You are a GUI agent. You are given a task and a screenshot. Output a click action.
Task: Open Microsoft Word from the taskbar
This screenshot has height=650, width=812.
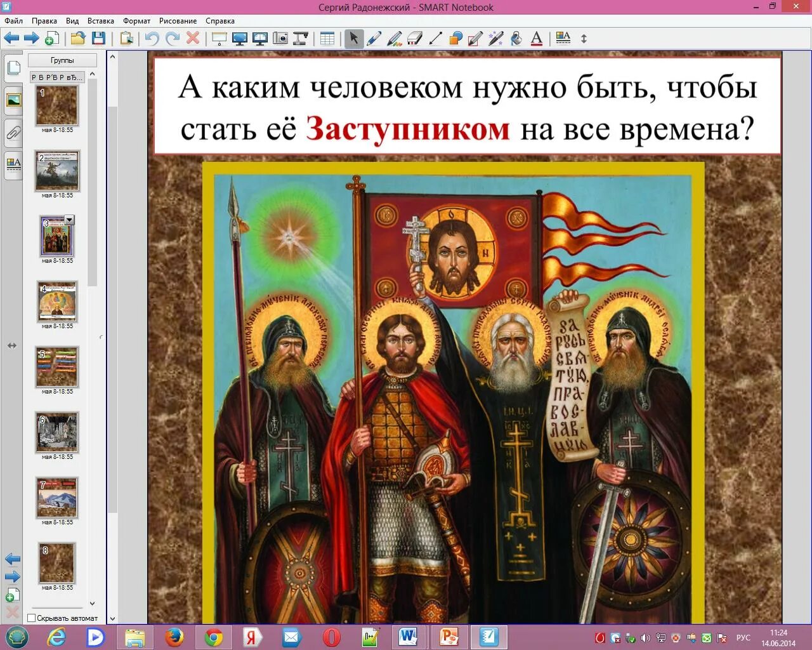coord(408,637)
